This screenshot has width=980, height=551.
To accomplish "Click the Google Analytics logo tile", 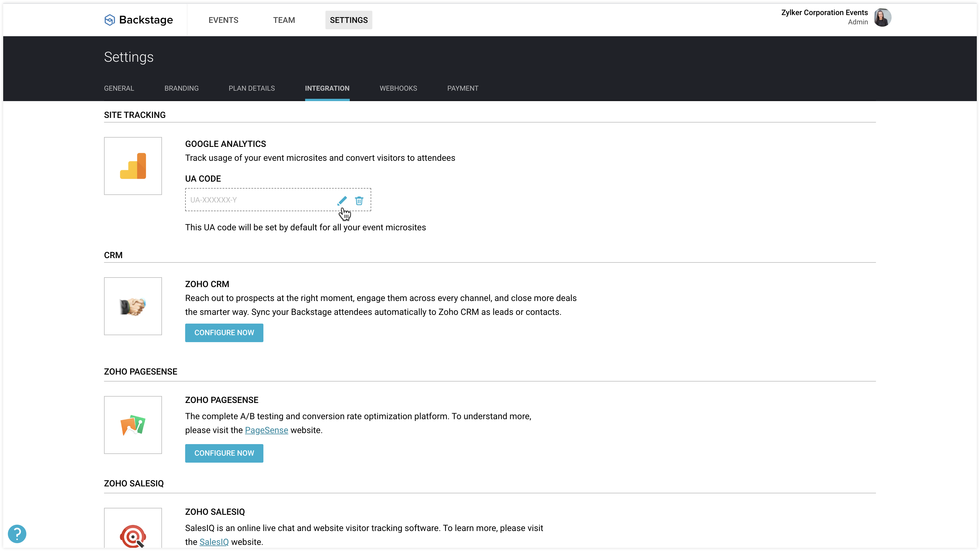I will [133, 166].
